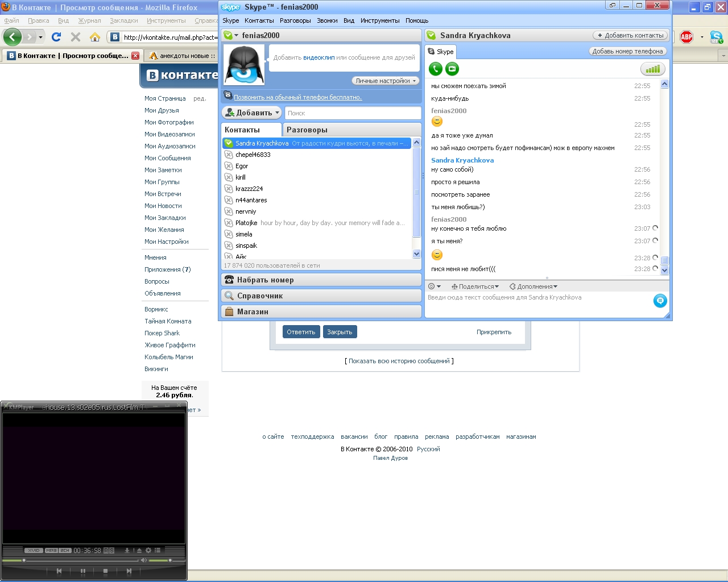Viewport: 728px width, 582px height.
Task: Select contact 'krazzz224' in the Skype list
Action: click(316, 189)
